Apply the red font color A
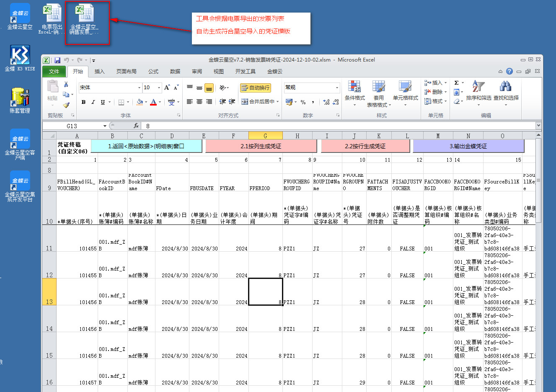The image size is (556, 392). [153, 102]
